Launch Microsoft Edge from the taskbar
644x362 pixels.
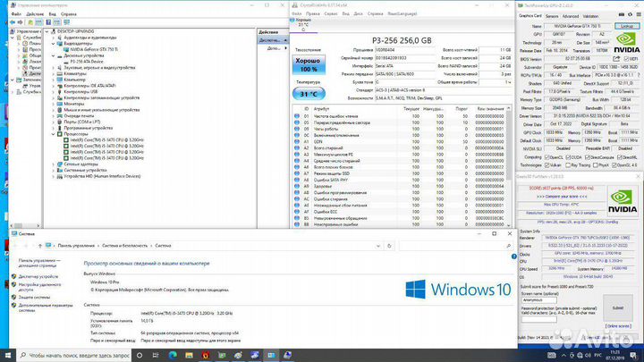coord(173,356)
